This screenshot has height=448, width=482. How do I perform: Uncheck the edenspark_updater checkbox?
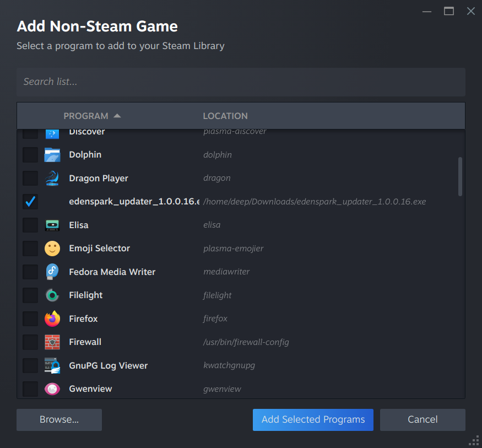(30, 202)
